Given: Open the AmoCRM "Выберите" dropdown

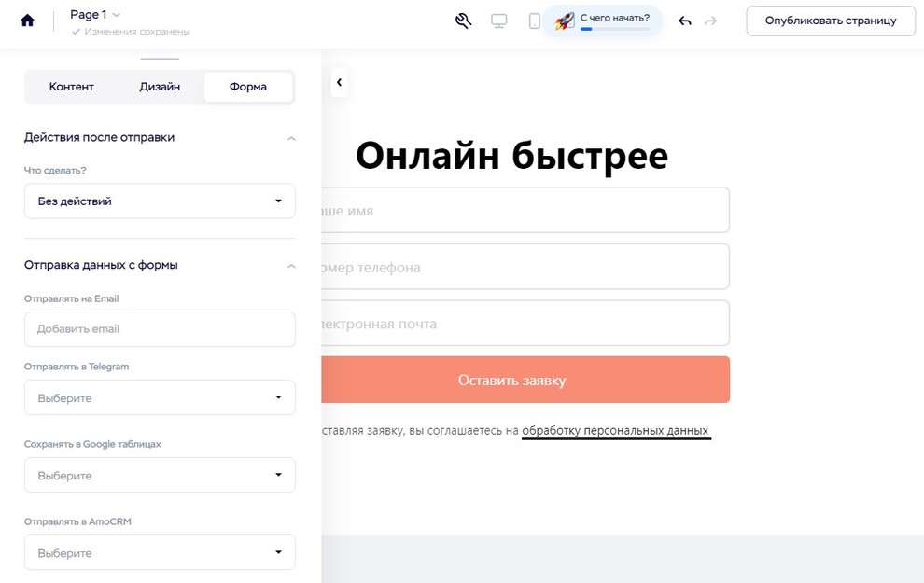Looking at the screenshot, I should click(x=160, y=553).
